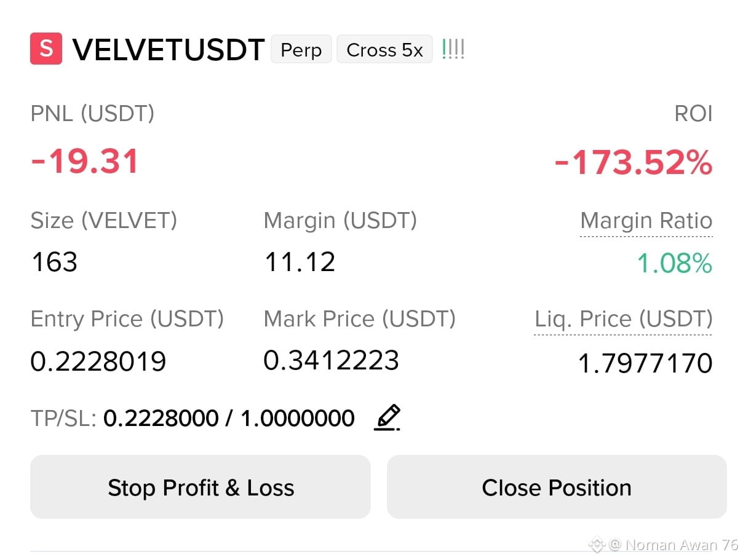This screenshot has width=743, height=560.
Task: Tap the dotted-underlined Liq. Price label
Action: (623, 319)
